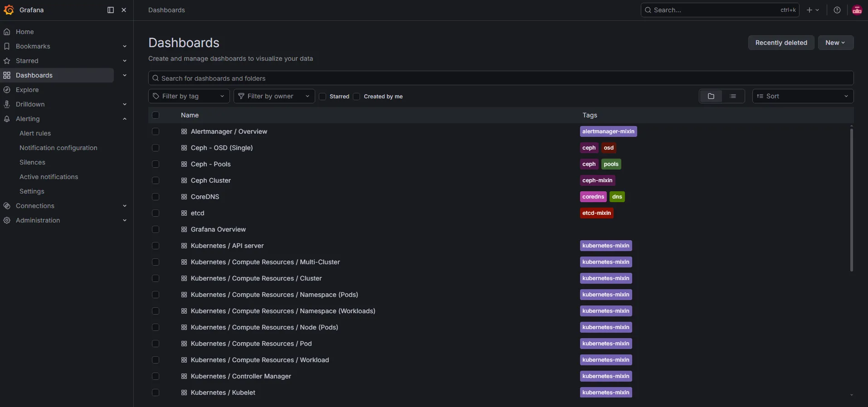Screen dimensions: 868x407
Task: Toggle the dock menu icon
Action: 110,10
